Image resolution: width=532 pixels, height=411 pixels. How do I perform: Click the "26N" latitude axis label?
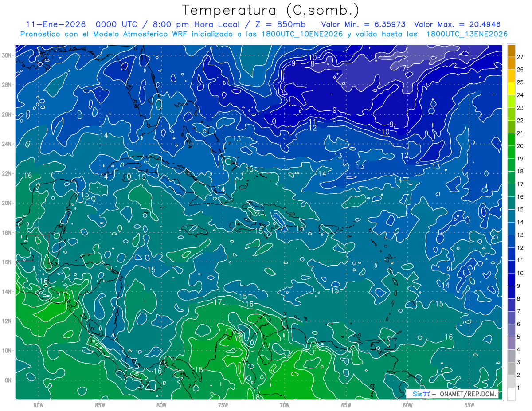(8, 114)
